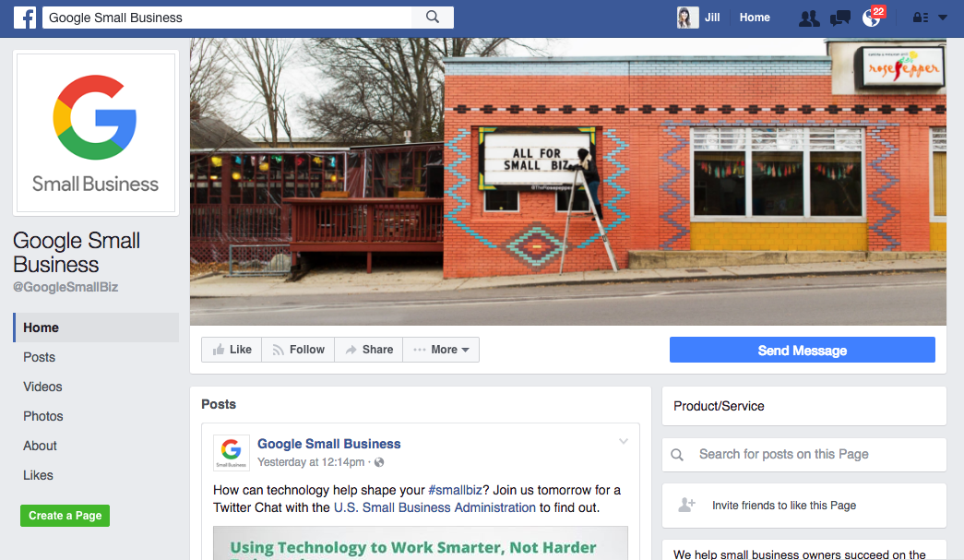
Task: Click the post's Google avatar thumbnail
Action: (232, 452)
